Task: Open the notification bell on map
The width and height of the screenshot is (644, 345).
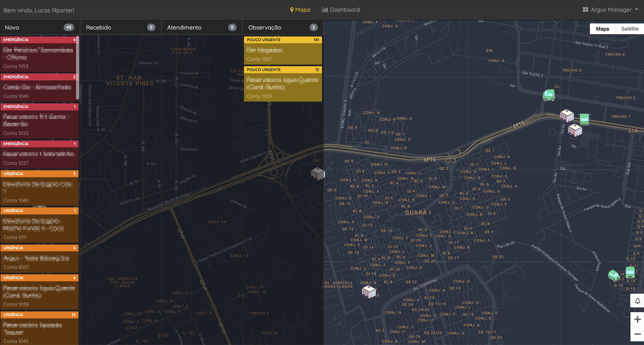Action: tap(637, 301)
